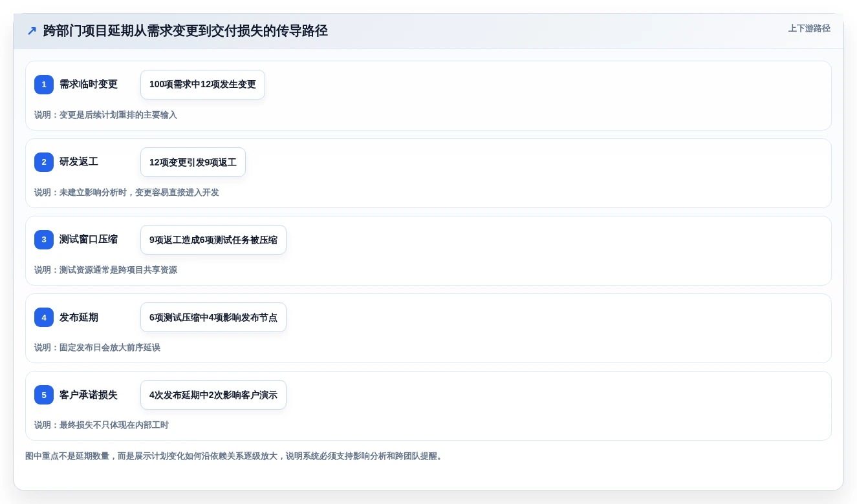
Task: Click the note about 未建立影响分析时
Action: coord(127,193)
